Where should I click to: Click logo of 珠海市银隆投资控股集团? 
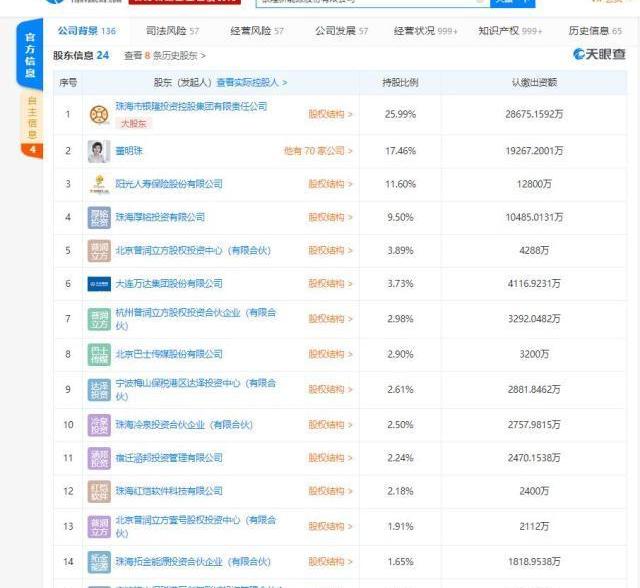click(99, 114)
